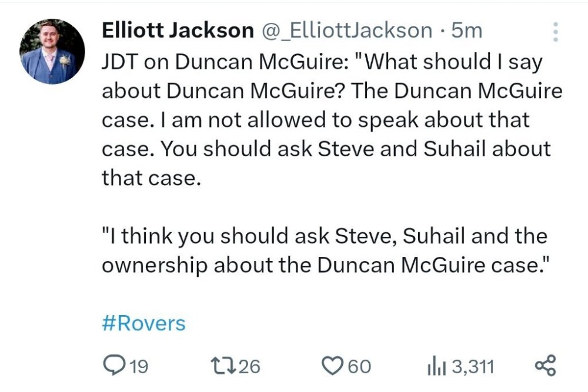Open Elliott Jackson's profile picture

pyautogui.click(x=52, y=52)
